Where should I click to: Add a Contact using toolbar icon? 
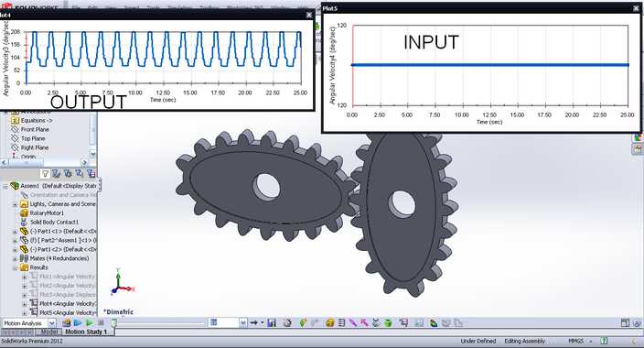pos(376,323)
